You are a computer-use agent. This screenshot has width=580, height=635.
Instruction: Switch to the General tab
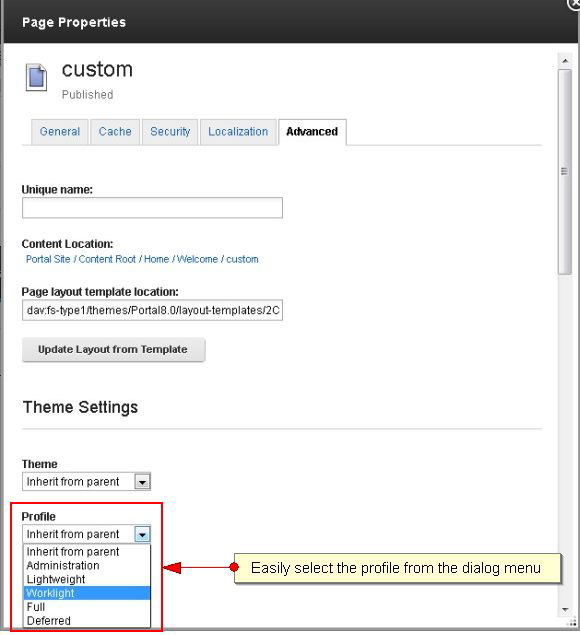(x=60, y=132)
